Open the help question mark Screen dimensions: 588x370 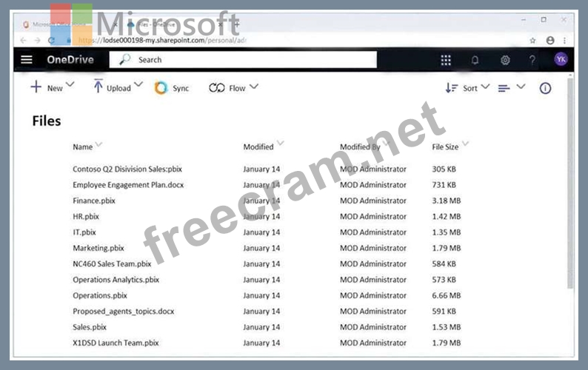(x=532, y=60)
